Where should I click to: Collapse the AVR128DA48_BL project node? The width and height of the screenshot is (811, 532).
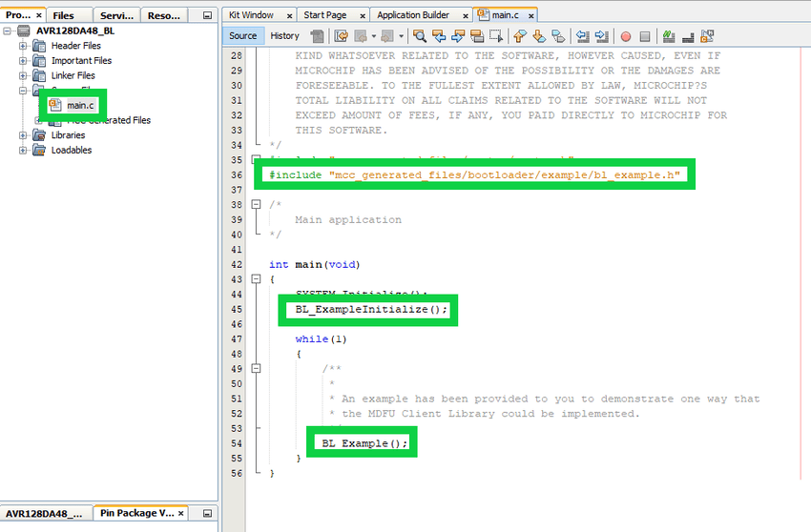[x=8, y=31]
